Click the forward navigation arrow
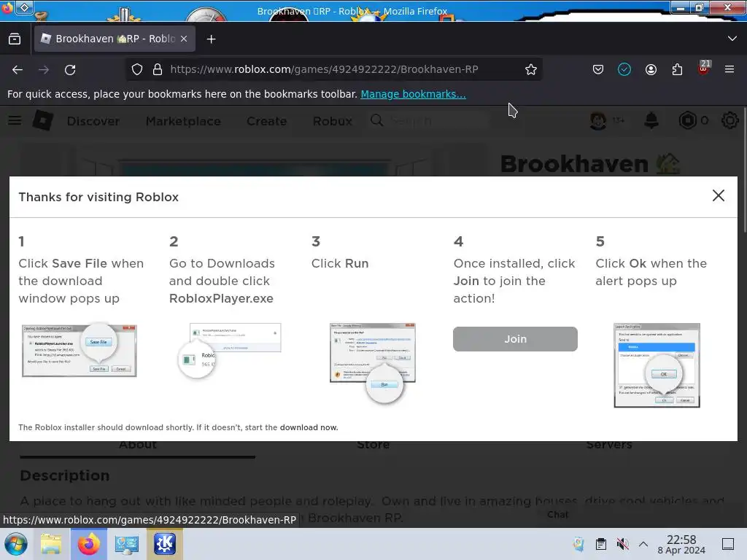The width and height of the screenshot is (747, 560). (x=44, y=69)
